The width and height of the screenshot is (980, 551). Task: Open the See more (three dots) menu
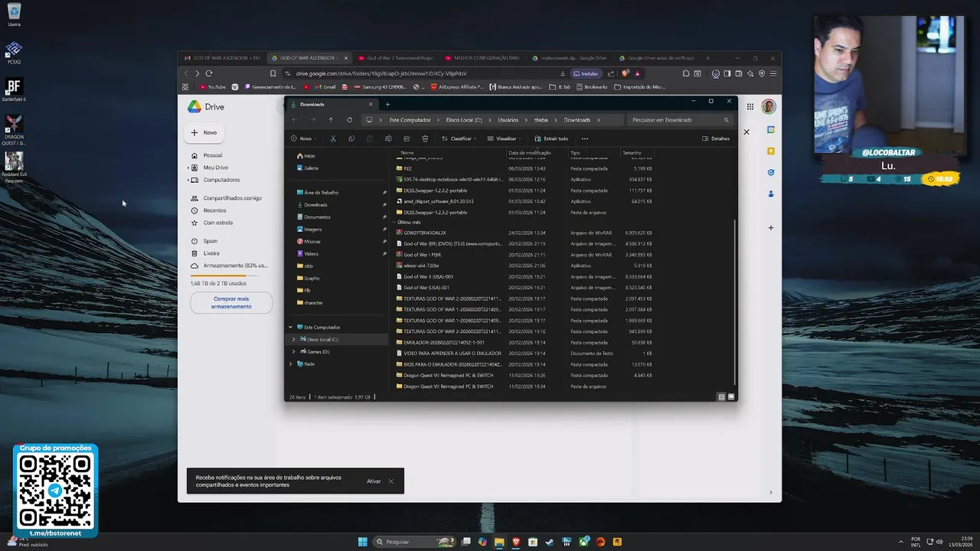pos(585,139)
